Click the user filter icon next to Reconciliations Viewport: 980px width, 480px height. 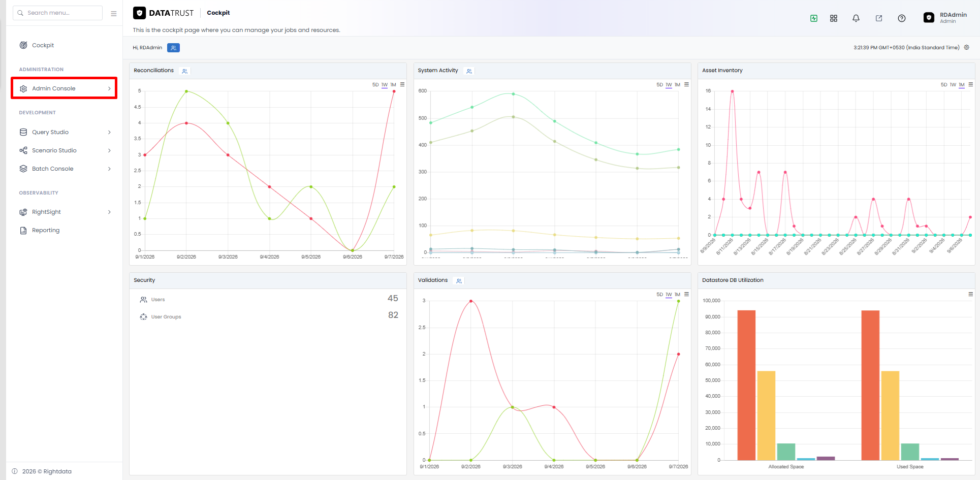(x=185, y=71)
